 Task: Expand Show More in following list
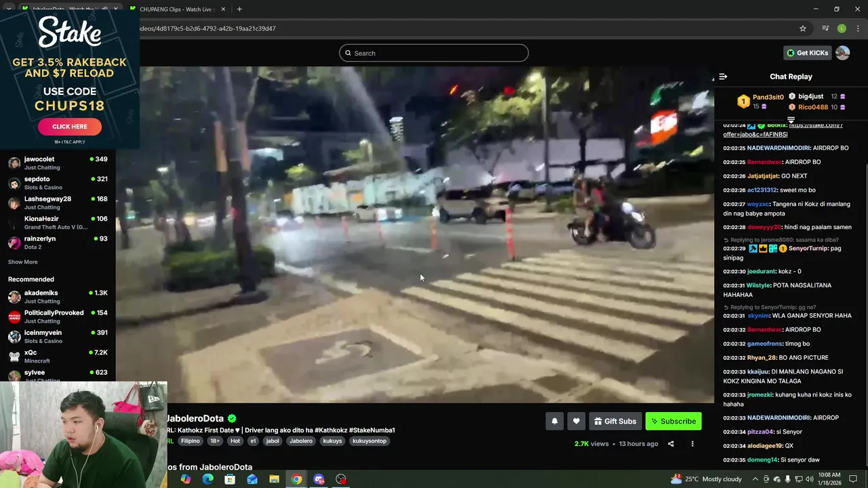(22, 262)
